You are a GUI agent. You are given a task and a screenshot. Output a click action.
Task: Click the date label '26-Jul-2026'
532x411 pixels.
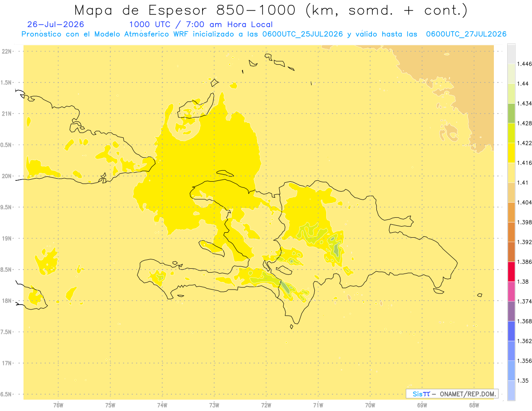pyautogui.click(x=55, y=24)
